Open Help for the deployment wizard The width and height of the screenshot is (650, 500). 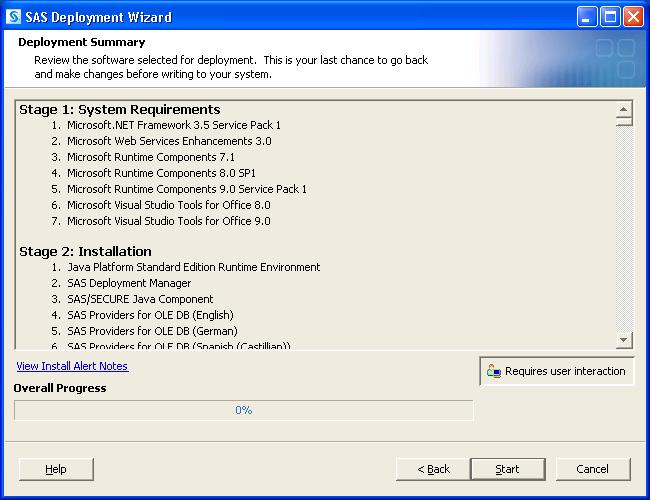[56, 469]
